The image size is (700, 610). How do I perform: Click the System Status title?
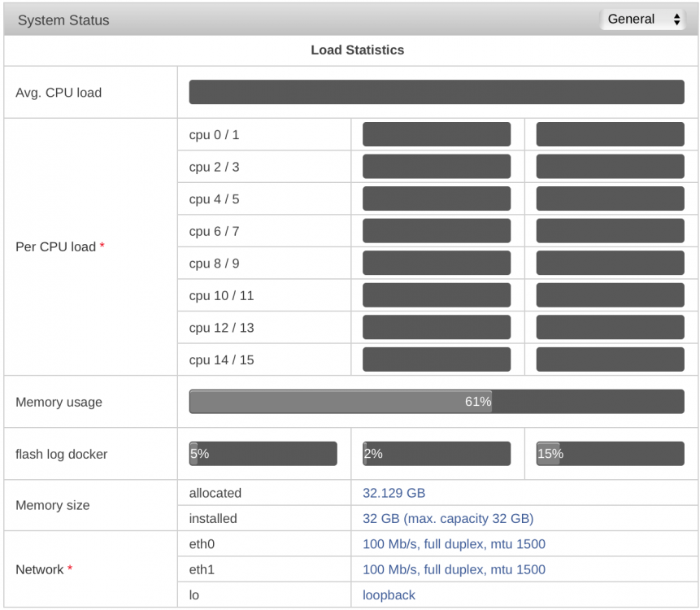(x=63, y=20)
